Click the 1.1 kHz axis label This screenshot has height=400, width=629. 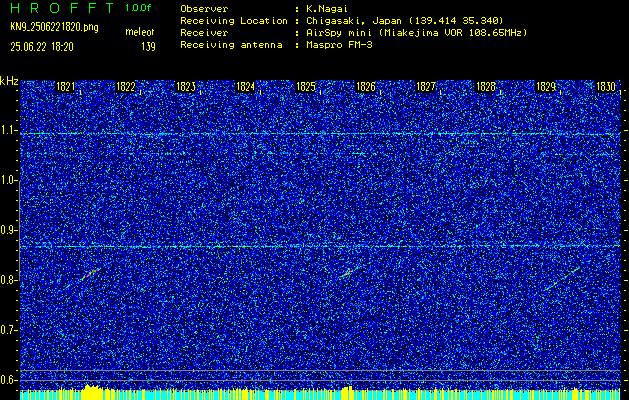pos(8,130)
